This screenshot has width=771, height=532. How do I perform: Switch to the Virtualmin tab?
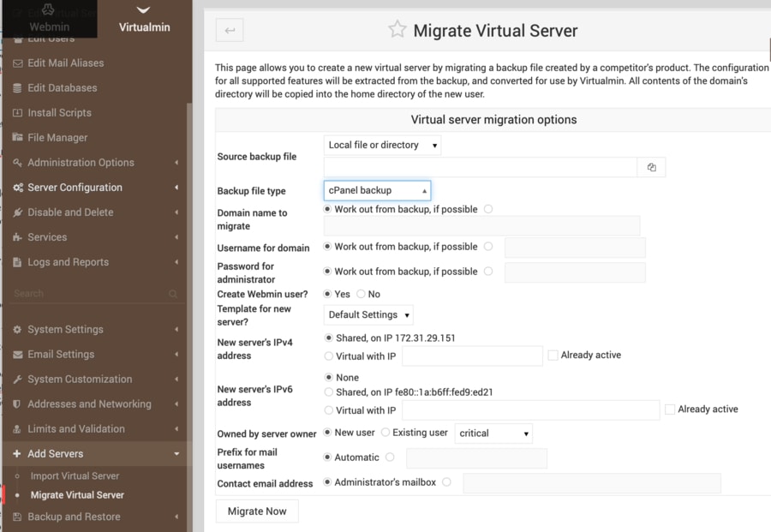click(145, 19)
